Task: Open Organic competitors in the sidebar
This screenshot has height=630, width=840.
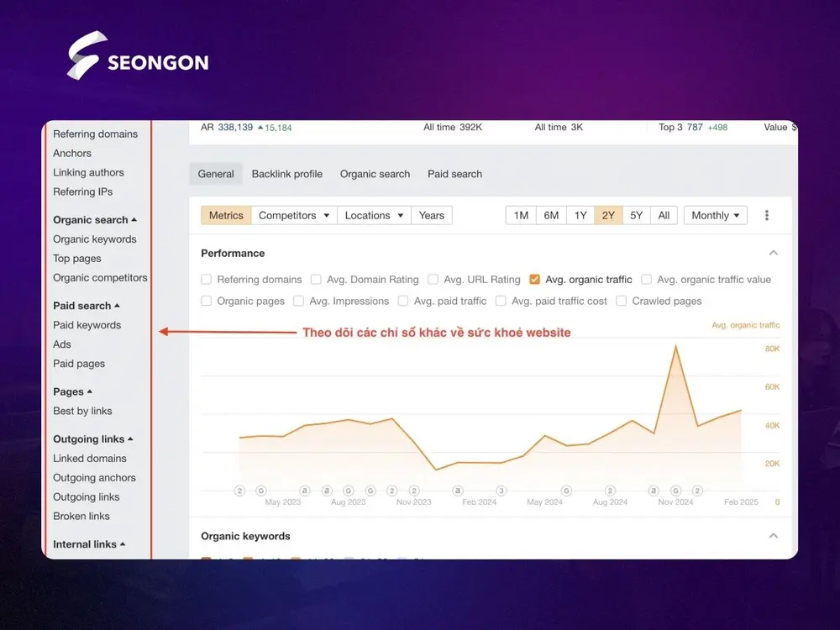Action: click(x=100, y=278)
